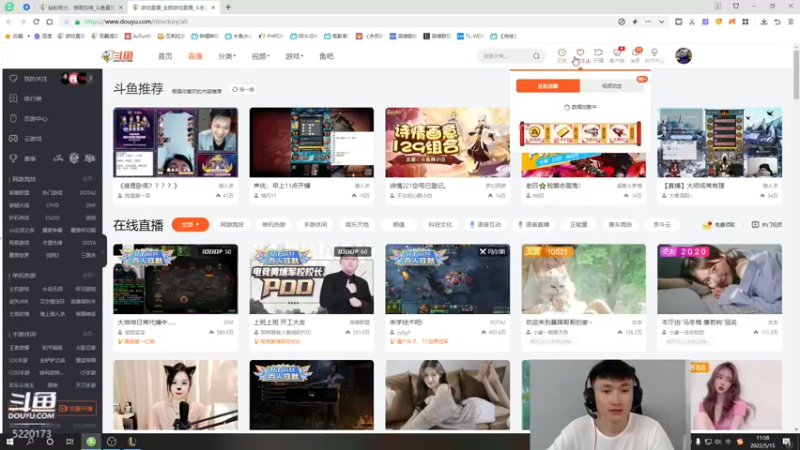This screenshot has width=800, height=450.
Task: Click DOTA2 link in sidebar
Action: coord(88,193)
